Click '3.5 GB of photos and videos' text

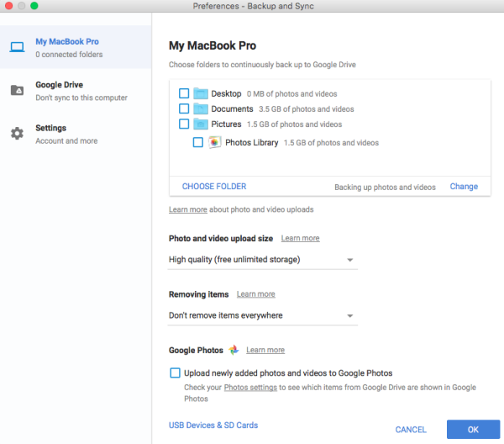coord(307,109)
